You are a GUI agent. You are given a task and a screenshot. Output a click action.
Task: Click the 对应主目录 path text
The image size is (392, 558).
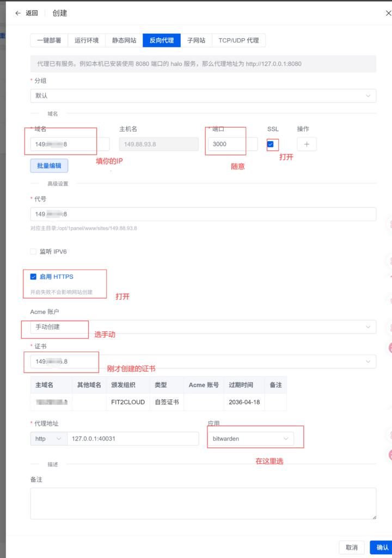click(x=84, y=228)
